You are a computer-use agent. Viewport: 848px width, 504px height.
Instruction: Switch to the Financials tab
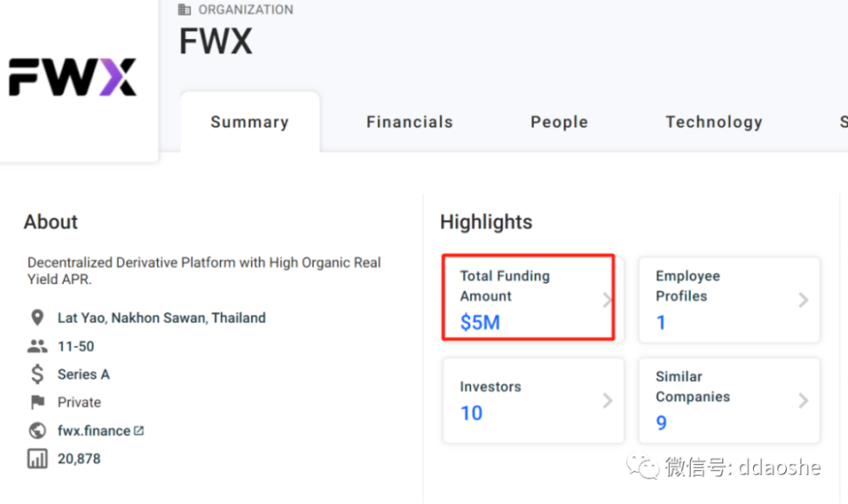[x=409, y=122]
